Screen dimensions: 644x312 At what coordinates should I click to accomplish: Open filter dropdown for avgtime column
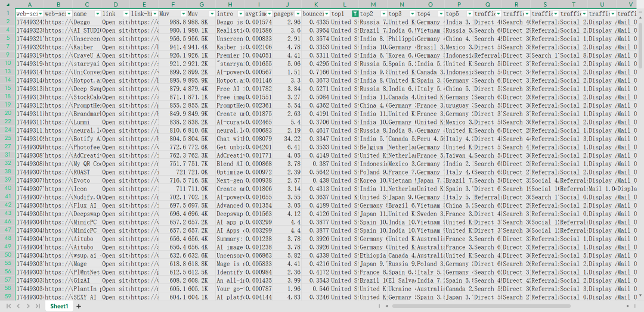[x=269, y=14]
